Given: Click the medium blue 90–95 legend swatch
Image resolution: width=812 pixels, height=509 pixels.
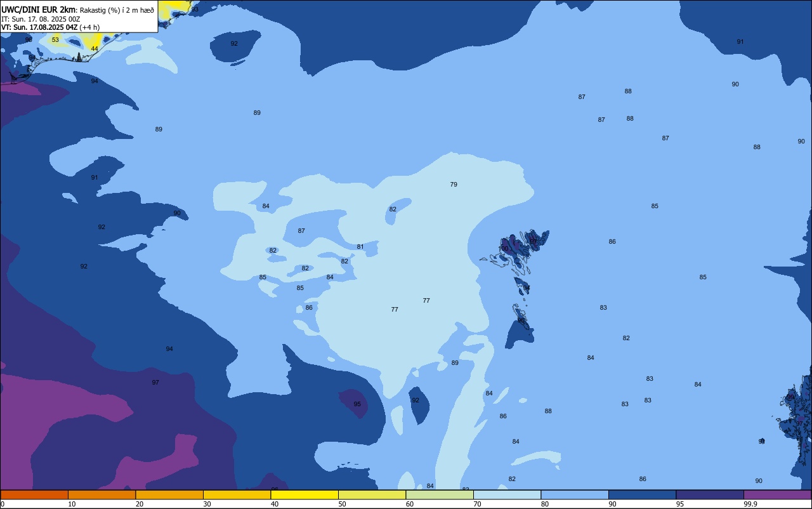Looking at the screenshot, I should [x=642, y=494].
